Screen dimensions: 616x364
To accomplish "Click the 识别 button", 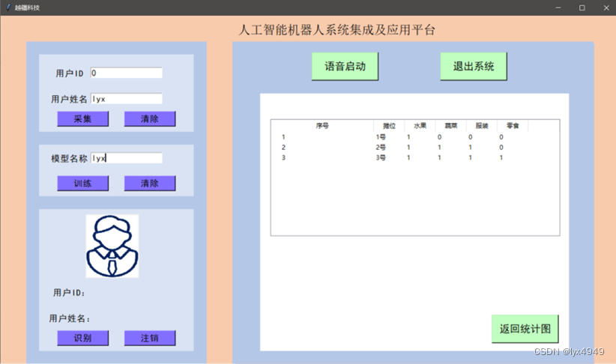I will [83, 338].
